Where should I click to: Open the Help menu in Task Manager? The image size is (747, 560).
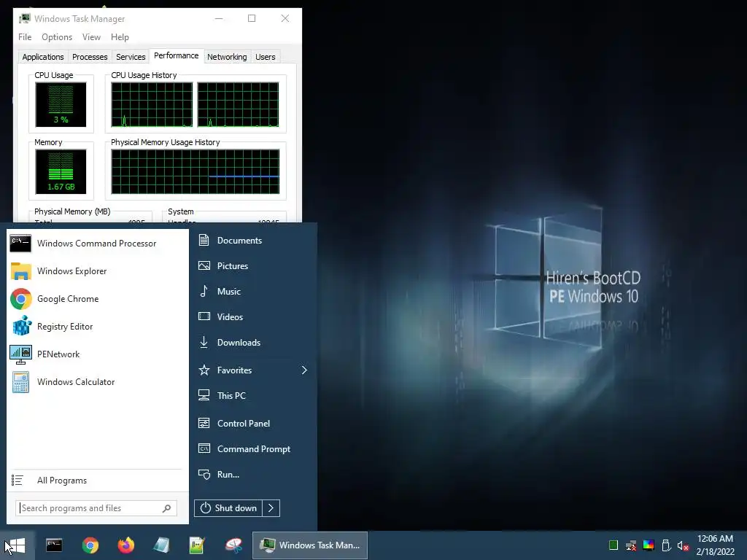point(120,37)
